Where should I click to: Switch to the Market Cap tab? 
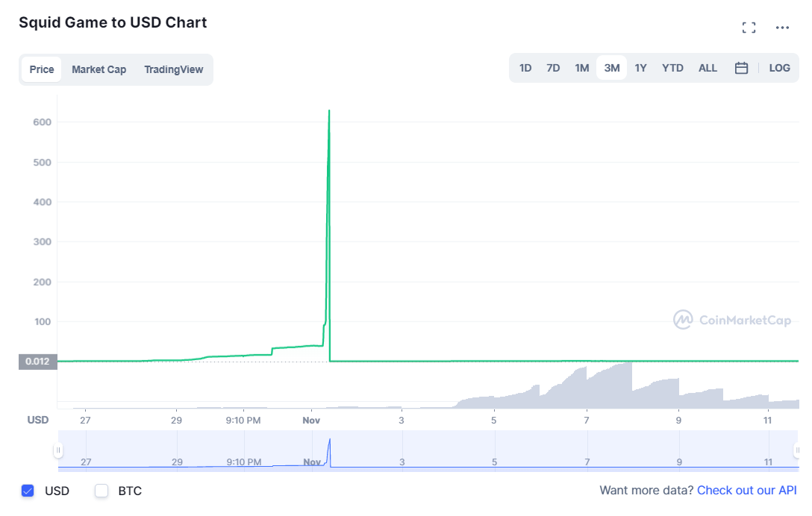[x=99, y=69]
